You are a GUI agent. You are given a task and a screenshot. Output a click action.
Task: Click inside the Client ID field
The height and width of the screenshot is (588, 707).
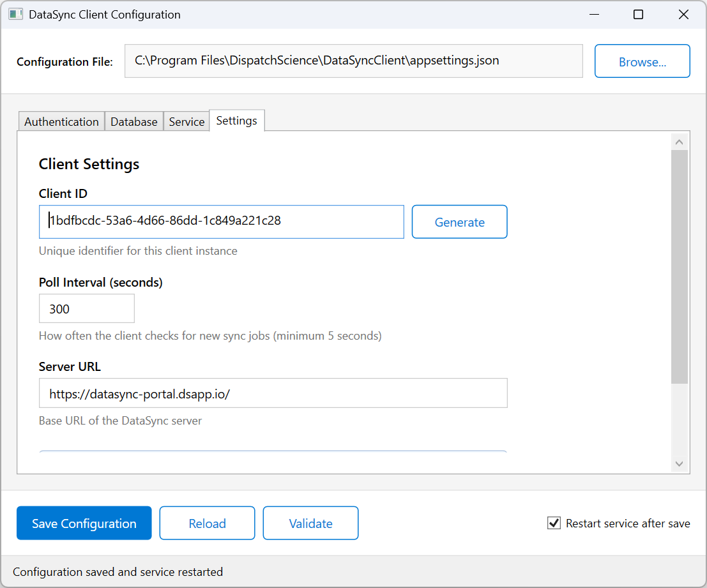[x=221, y=222]
